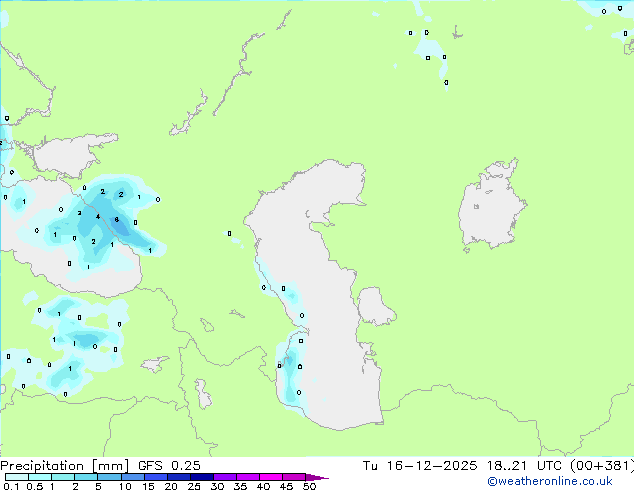Click the 25–30 mm navy legend box
634x490 pixels.
[x=202, y=477]
